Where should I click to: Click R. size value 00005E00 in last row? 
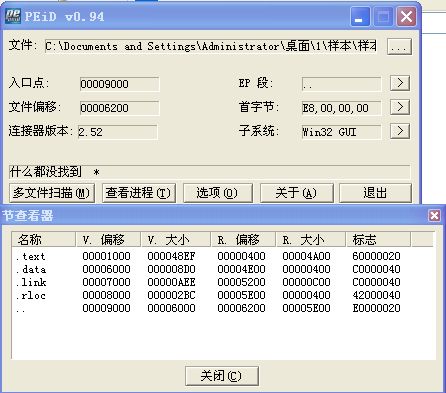[306, 308]
